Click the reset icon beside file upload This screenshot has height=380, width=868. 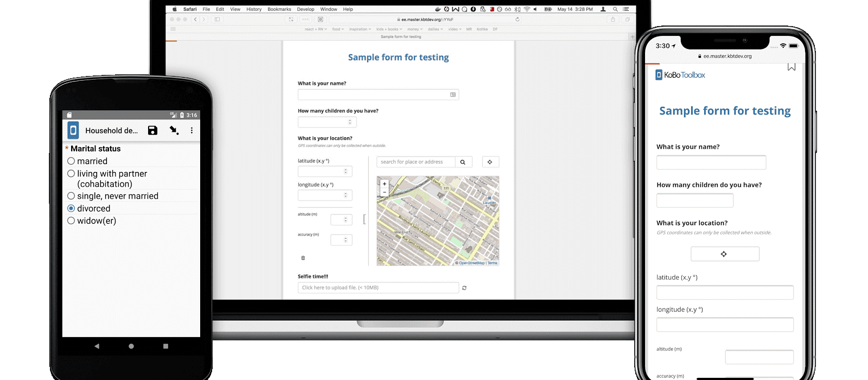click(464, 288)
